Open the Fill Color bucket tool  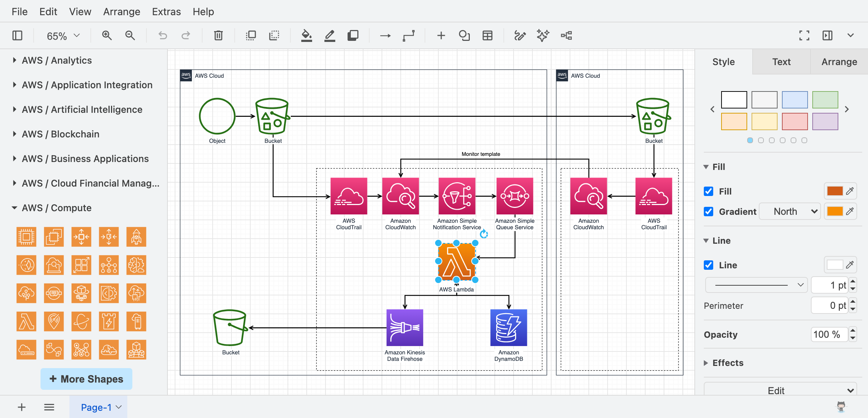click(307, 35)
